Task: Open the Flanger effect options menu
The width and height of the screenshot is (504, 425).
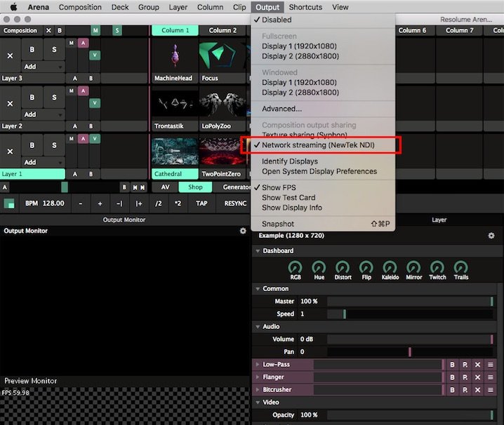Action: (491, 377)
